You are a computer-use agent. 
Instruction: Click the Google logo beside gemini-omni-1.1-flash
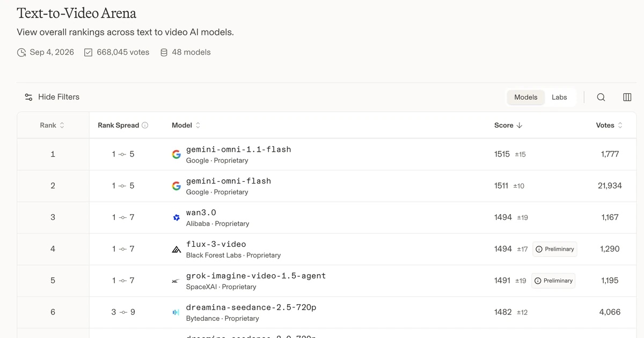(176, 155)
